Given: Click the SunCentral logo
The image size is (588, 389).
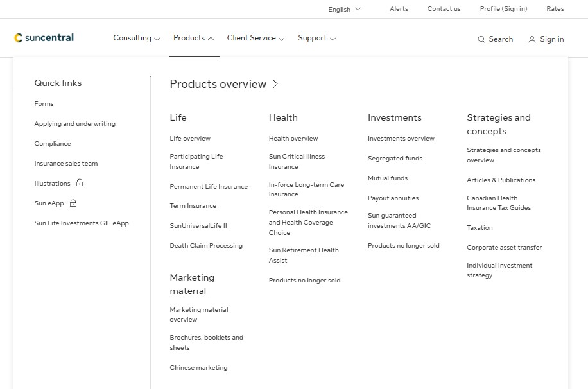Looking at the screenshot, I should tap(44, 38).
